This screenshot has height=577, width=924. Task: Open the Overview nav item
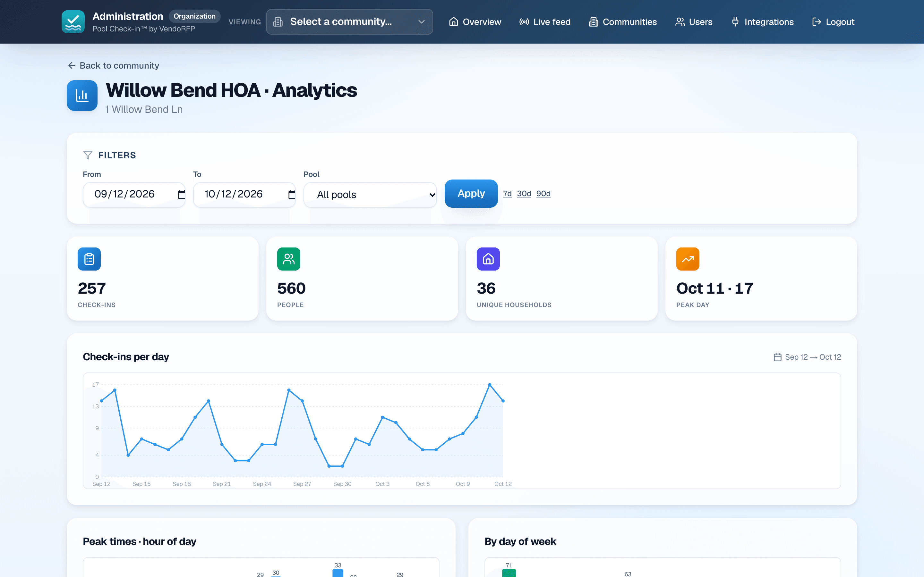pyautogui.click(x=475, y=22)
